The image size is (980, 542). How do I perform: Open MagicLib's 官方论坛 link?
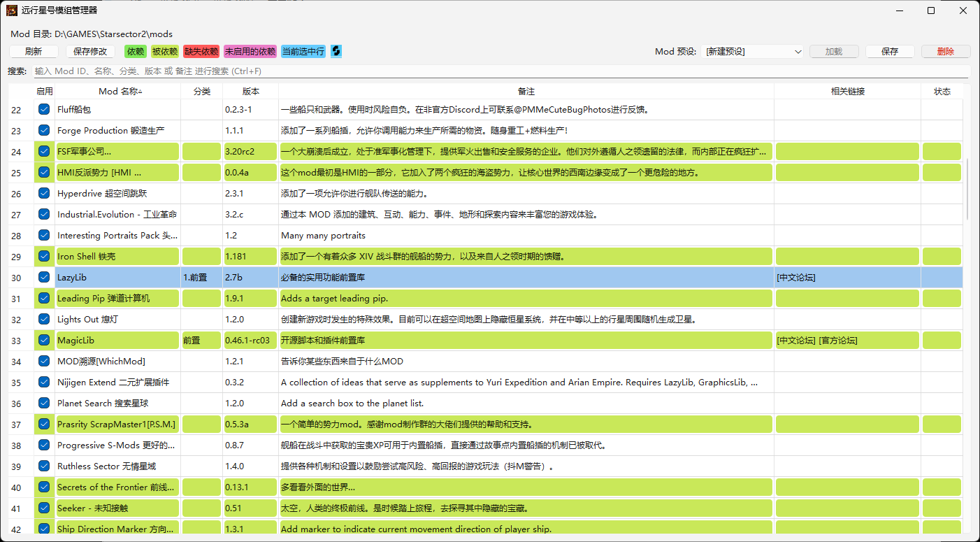tap(838, 341)
